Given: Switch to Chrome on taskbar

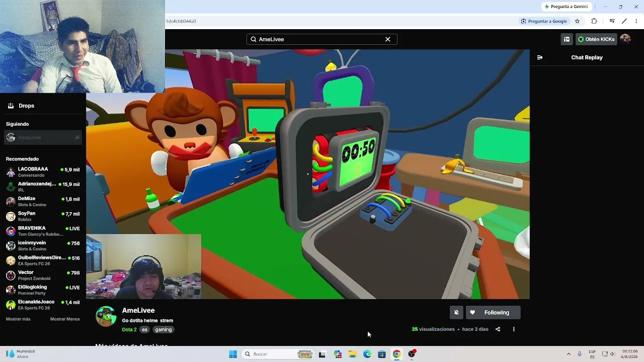Looking at the screenshot, I should point(396,354).
